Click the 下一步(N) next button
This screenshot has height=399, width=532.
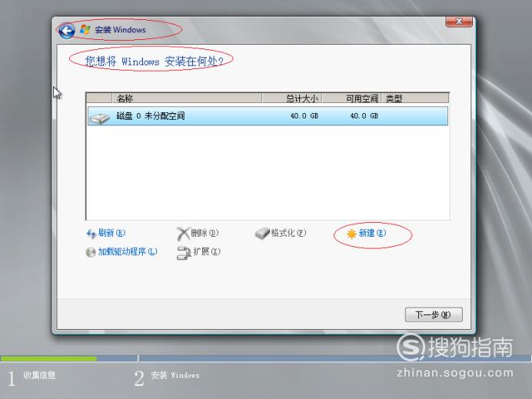[x=434, y=314]
